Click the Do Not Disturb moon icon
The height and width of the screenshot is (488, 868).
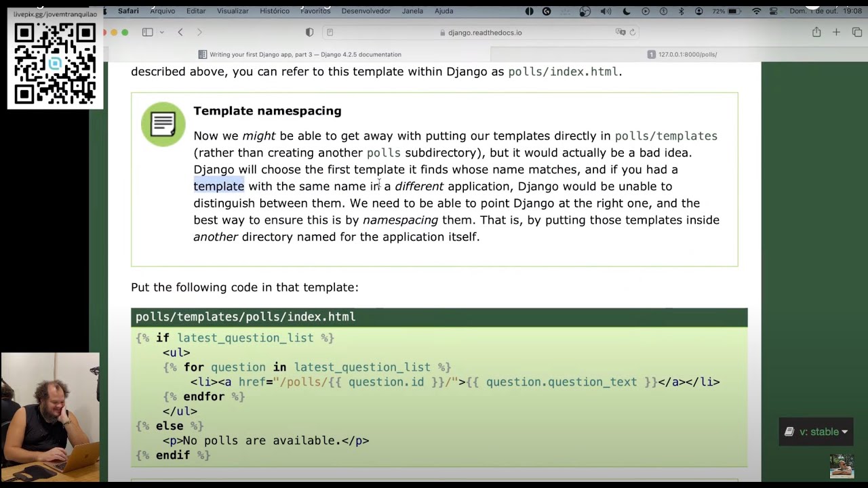coord(627,11)
